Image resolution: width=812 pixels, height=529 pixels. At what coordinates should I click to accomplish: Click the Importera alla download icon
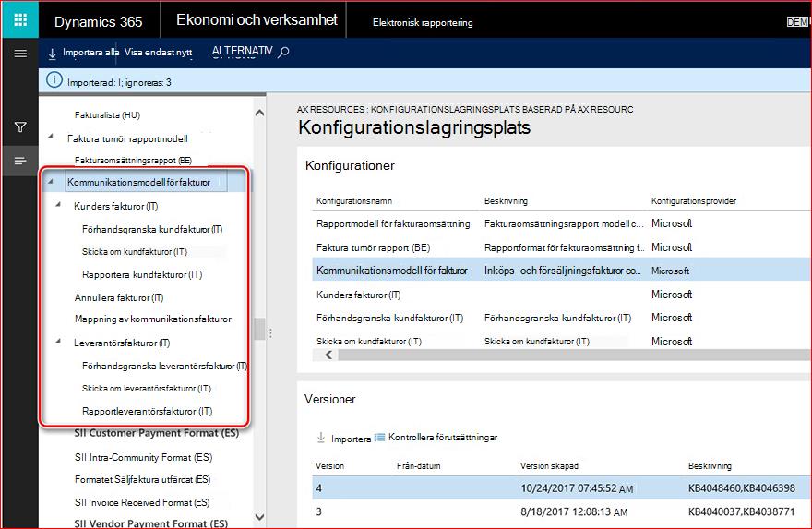(53, 54)
